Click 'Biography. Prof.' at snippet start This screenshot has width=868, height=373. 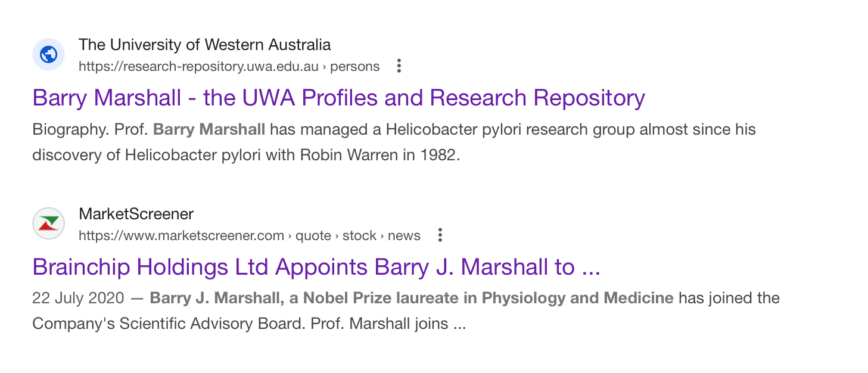point(91,129)
